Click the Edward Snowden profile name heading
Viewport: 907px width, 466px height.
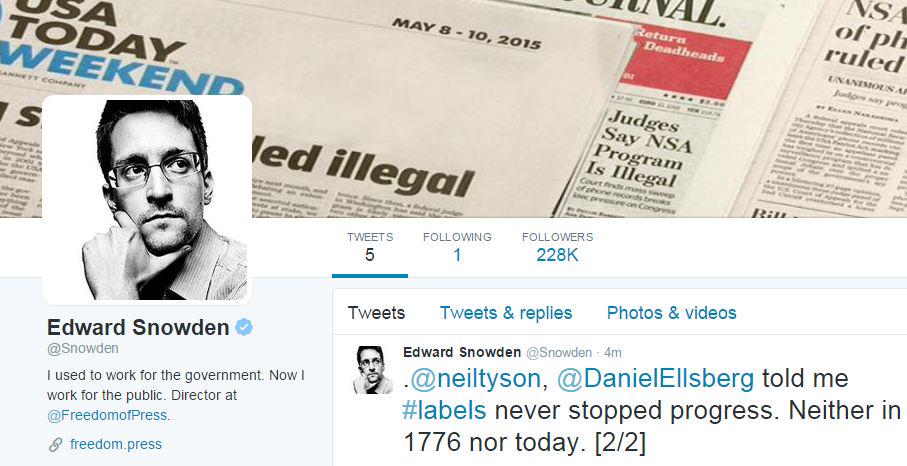[x=138, y=328]
